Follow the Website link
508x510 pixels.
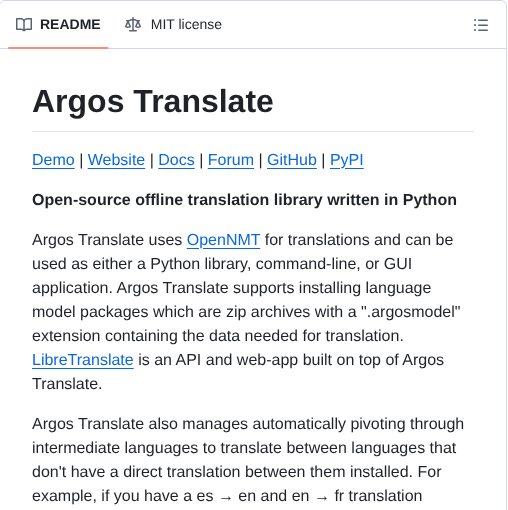click(x=116, y=160)
